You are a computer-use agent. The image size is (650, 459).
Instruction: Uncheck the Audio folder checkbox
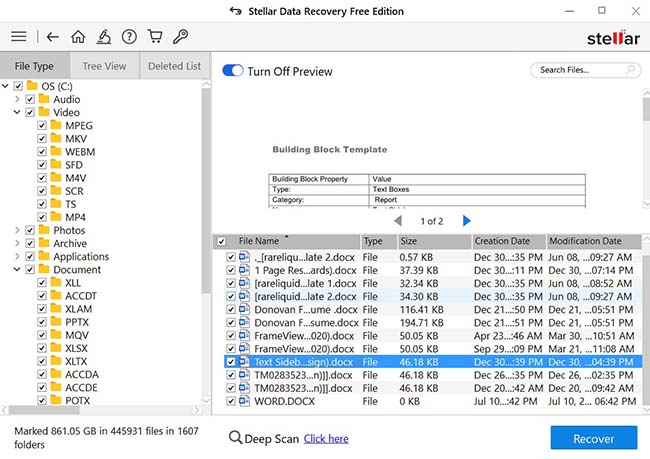30,99
